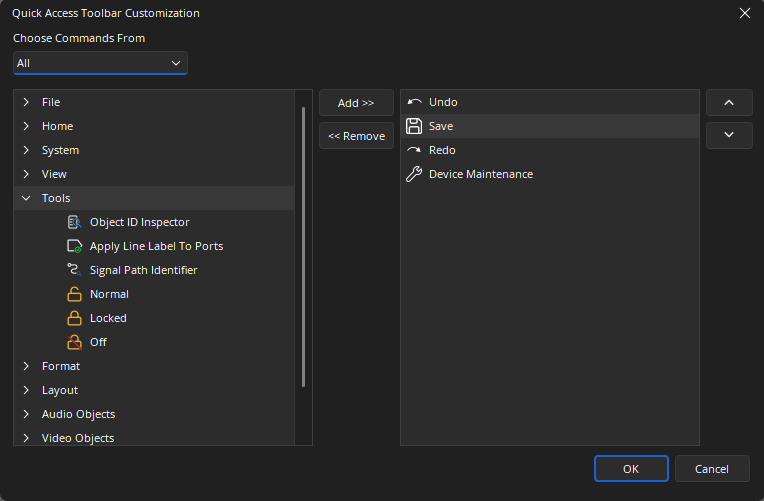This screenshot has height=501, width=764.
Task: Move selected command up with arrow button
Action: (x=729, y=103)
